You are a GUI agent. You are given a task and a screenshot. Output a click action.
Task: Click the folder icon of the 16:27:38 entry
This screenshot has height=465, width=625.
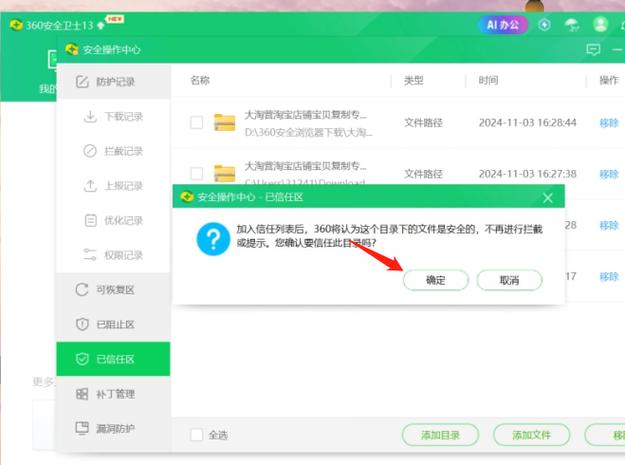224,173
